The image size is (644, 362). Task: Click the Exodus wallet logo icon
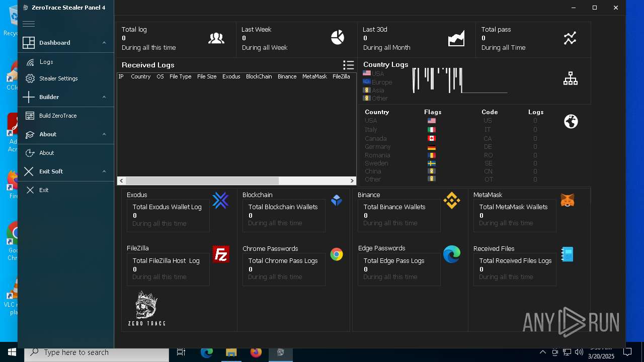pyautogui.click(x=220, y=201)
